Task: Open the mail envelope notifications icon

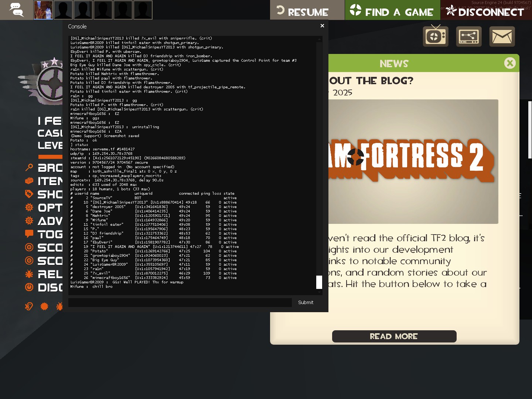Action: click(x=502, y=37)
